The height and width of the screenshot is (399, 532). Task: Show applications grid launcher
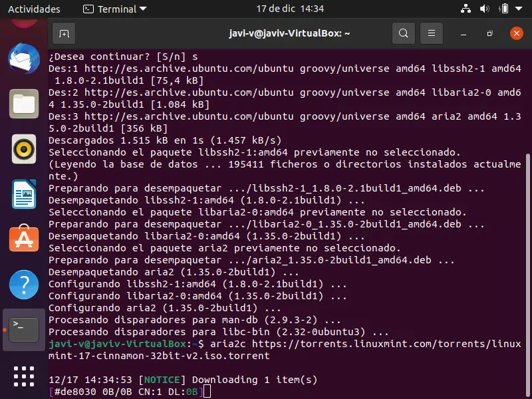[24, 376]
